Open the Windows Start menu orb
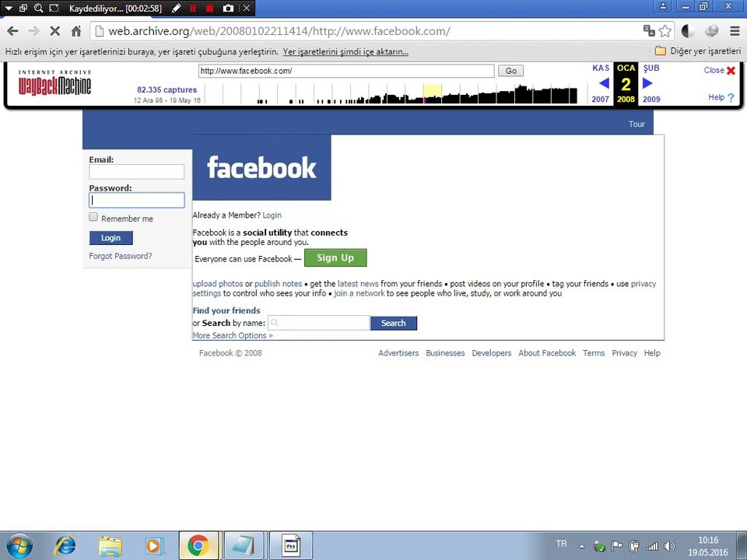747x560 pixels. tap(19, 546)
